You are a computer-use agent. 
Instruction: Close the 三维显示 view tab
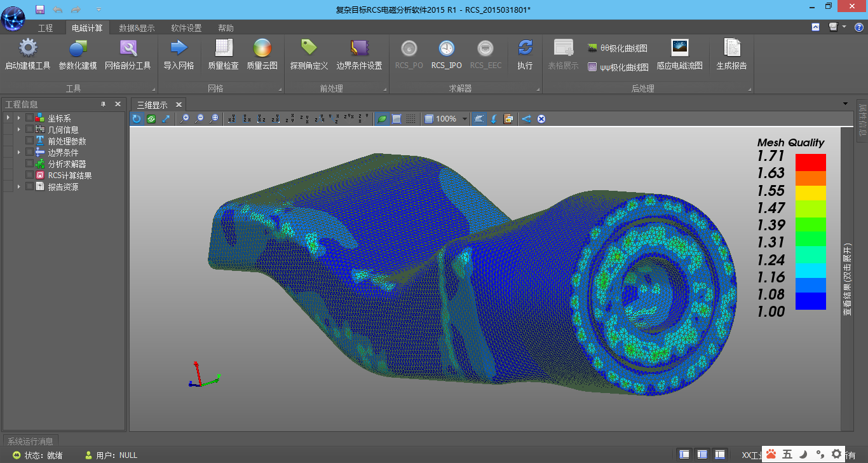(179, 105)
